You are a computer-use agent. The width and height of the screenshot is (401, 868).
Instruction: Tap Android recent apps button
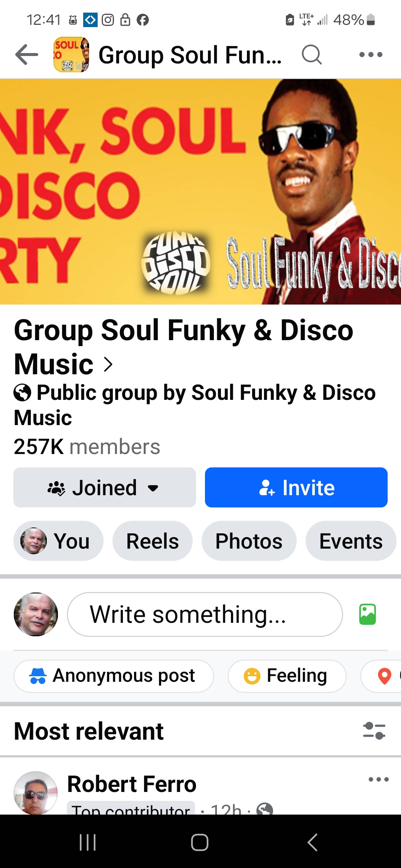[x=88, y=842]
